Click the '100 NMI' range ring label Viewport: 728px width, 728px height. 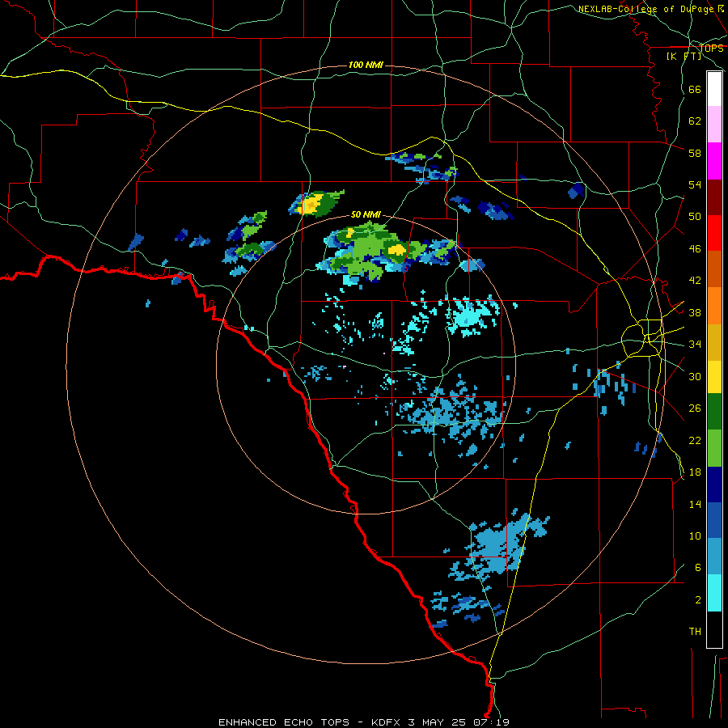click(x=366, y=65)
